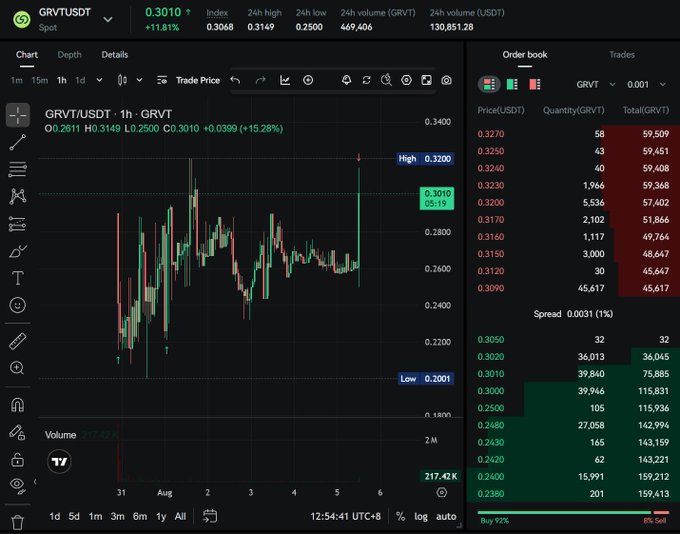Select the 1d timeframe in top toolbar
Viewport: 680px width, 534px height.
tap(80, 80)
